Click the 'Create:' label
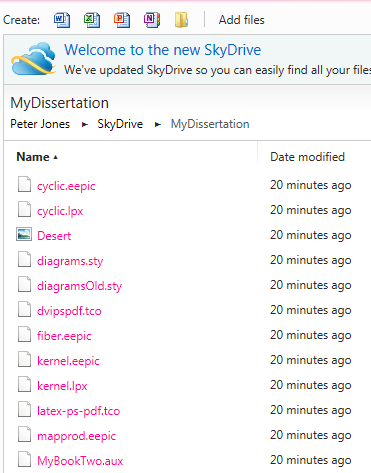This screenshot has height=473, width=371. pyautogui.click(x=21, y=20)
